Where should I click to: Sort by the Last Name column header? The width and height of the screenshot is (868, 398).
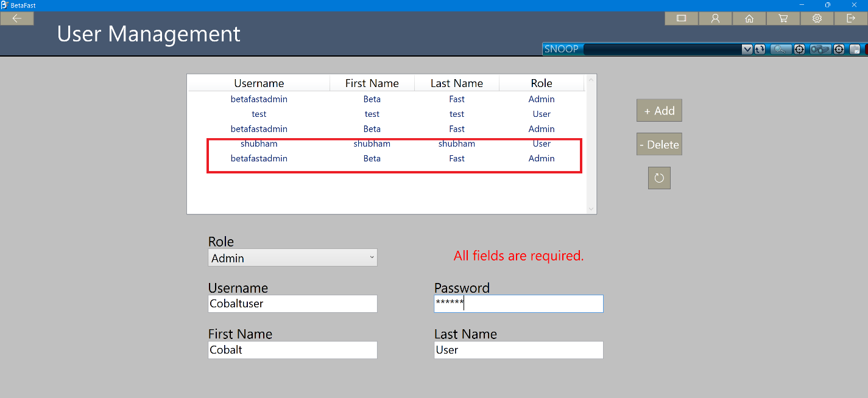point(457,83)
